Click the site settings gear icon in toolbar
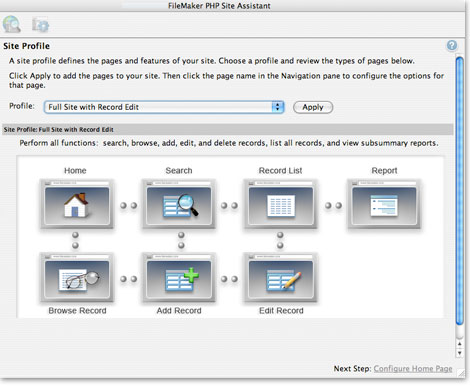 pos(41,25)
